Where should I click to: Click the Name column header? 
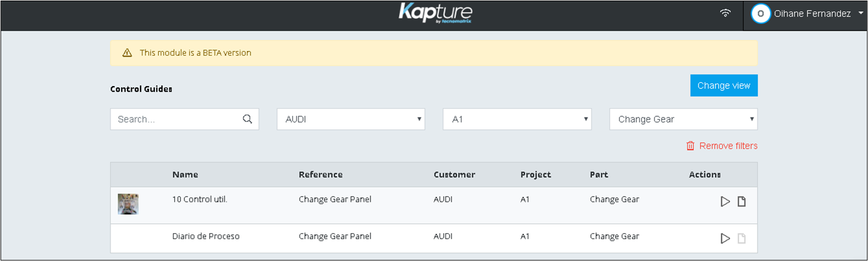[x=185, y=175]
